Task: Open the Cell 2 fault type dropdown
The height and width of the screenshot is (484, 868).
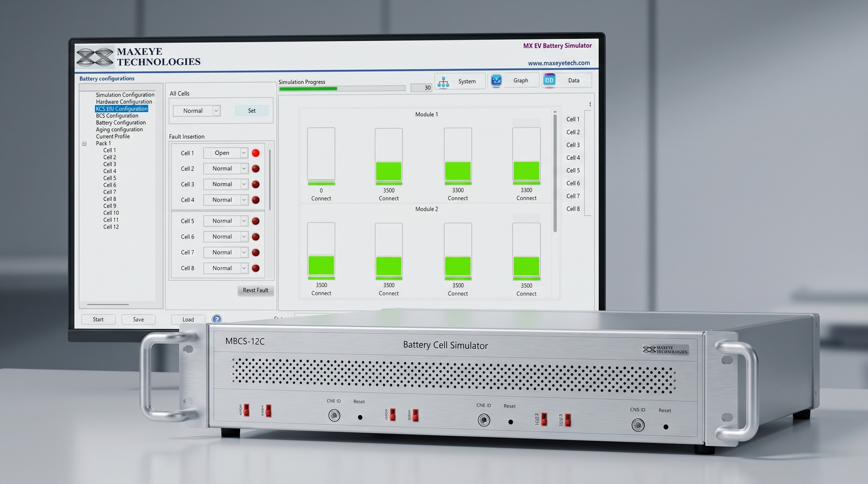Action: tap(226, 168)
